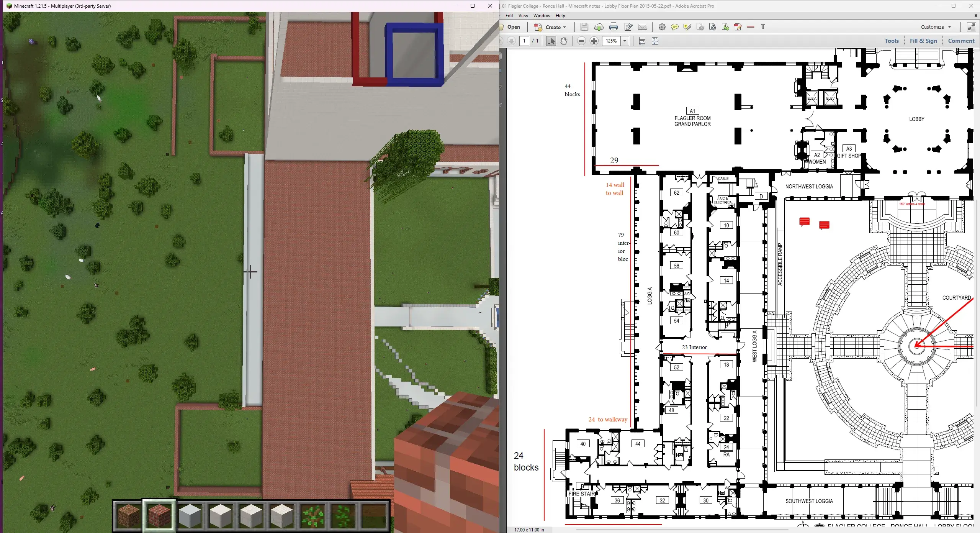980x533 pixels.
Task: Select the Hand tool in Acrobat
Action: click(x=563, y=41)
